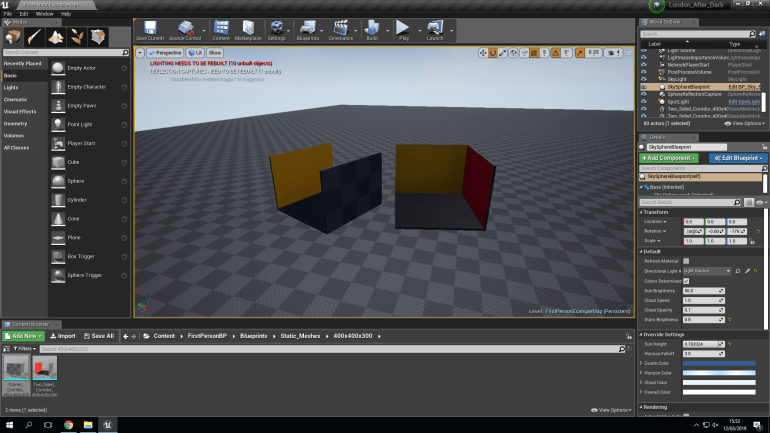
Task: Expand the Zenith Color property
Action: tap(641, 363)
